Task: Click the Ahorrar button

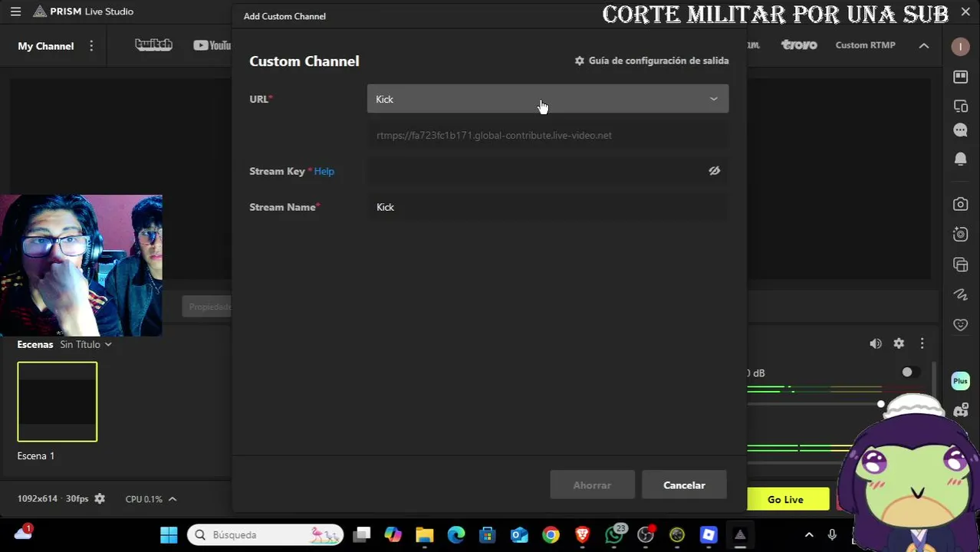Action: point(592,485)
